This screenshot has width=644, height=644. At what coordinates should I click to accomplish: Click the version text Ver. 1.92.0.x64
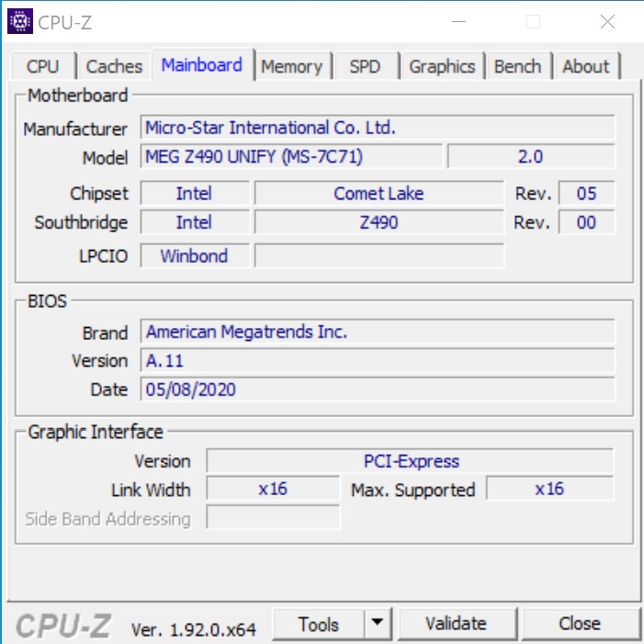(x=194, y=629)
